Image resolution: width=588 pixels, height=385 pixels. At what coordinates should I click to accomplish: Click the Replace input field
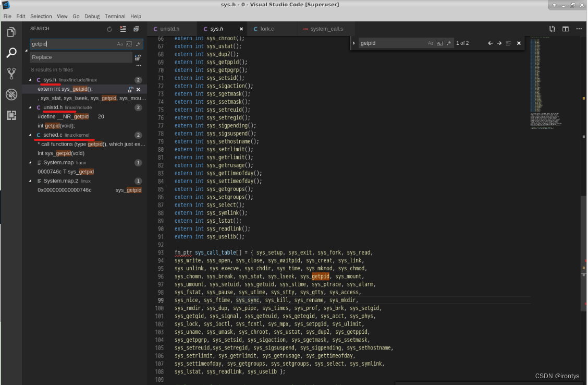coord(81,57)
